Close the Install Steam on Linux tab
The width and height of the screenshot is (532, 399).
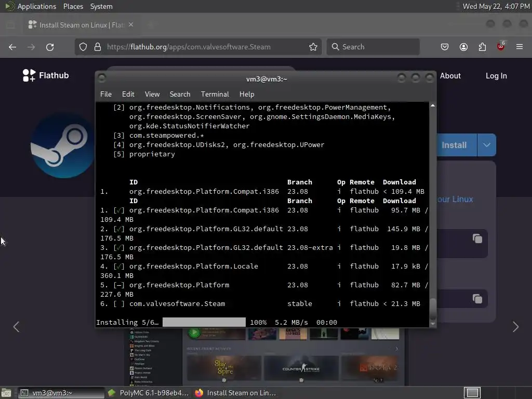coord(131,24)
